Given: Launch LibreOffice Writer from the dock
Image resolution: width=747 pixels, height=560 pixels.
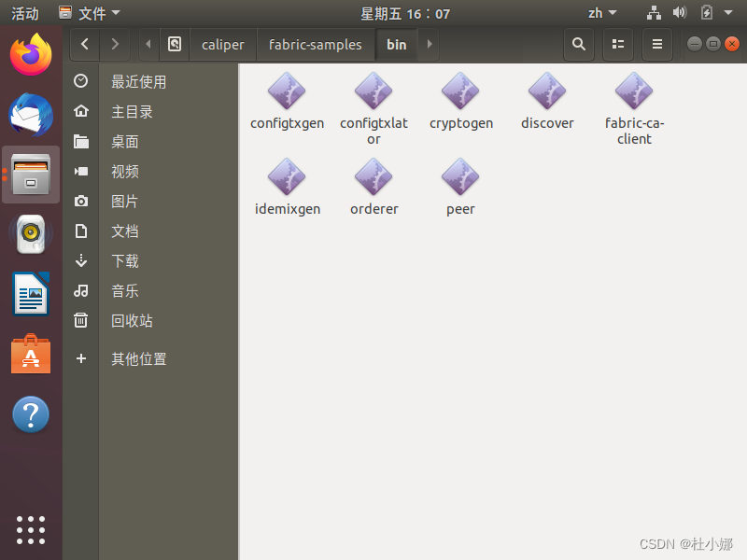Looking at the screenshot, I should [31, 294].
